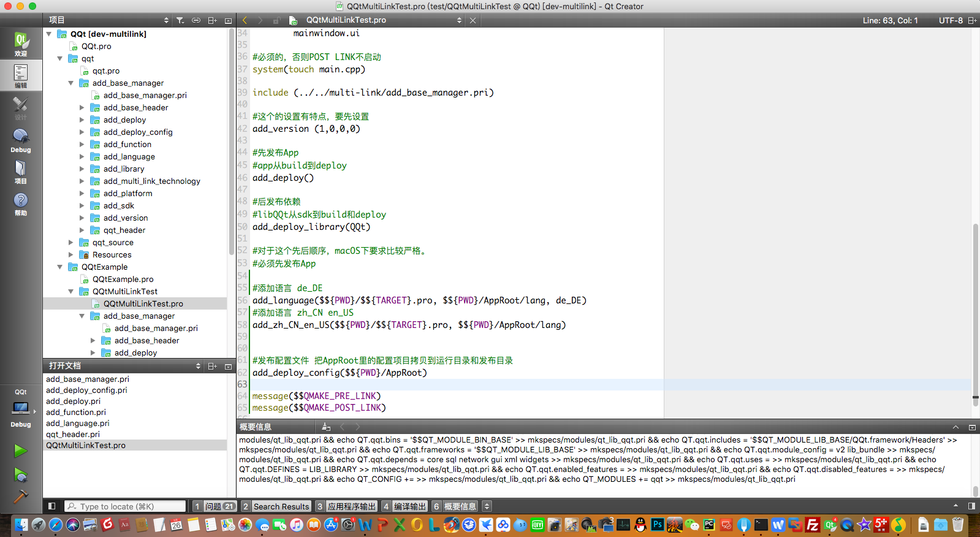Expand the add_multi_link_technology folder
This screenshot has height=537, width=980.
82,181
